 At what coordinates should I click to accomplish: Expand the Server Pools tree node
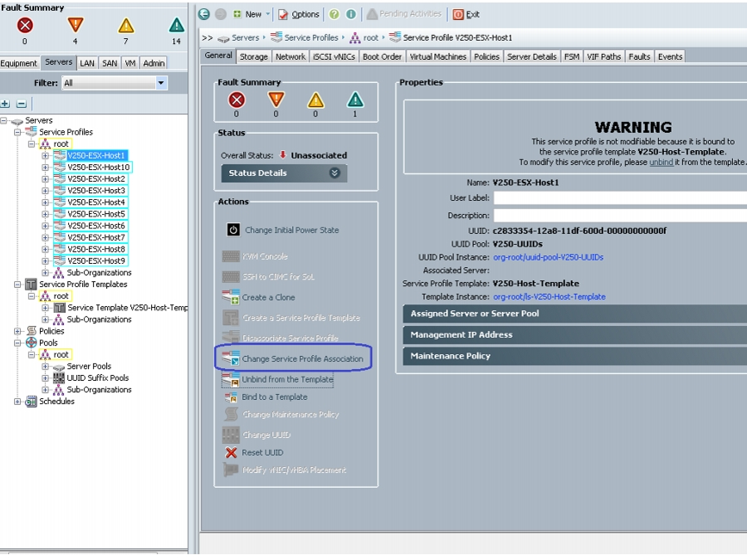[46, 366]
